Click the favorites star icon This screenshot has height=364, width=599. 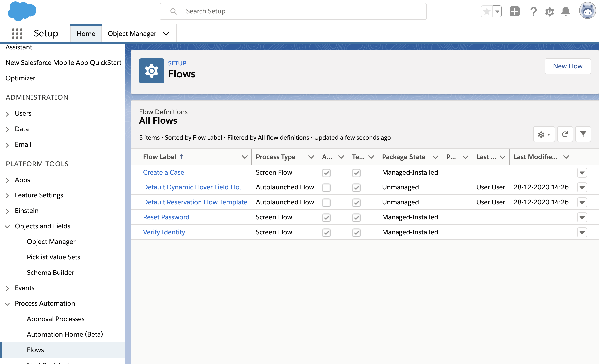[x=487, y=11]
